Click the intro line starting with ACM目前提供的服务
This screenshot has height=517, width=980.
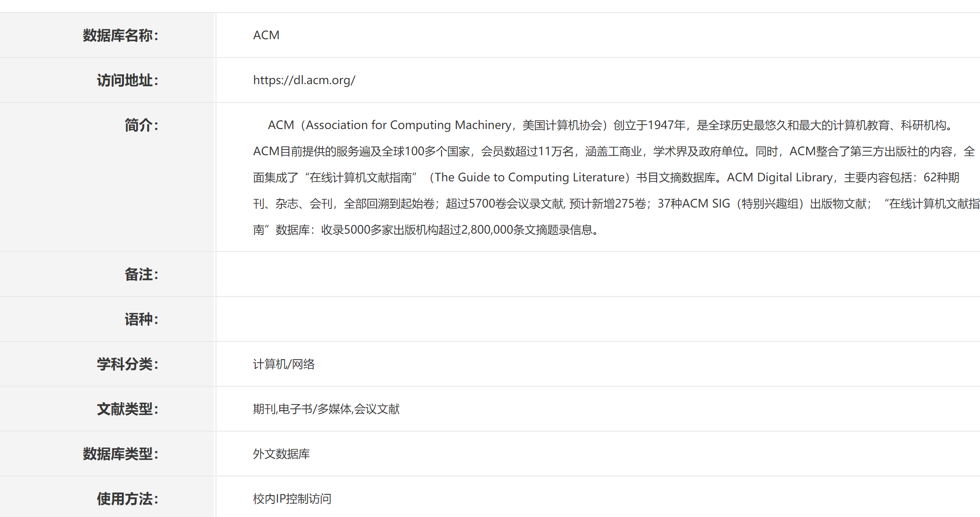(614, 151)
